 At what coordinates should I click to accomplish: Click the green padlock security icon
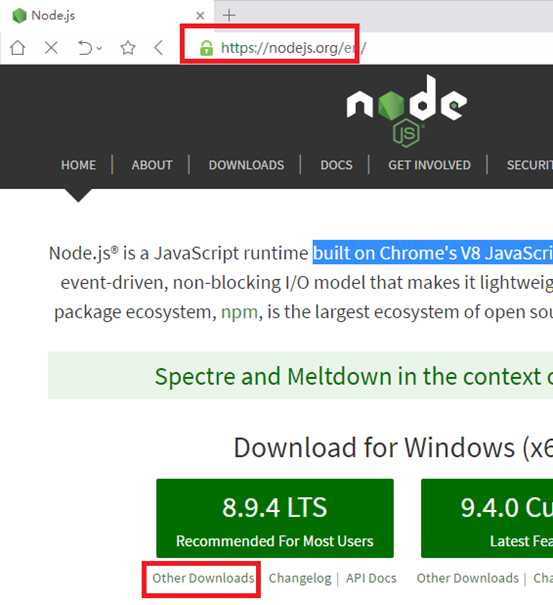206,48
